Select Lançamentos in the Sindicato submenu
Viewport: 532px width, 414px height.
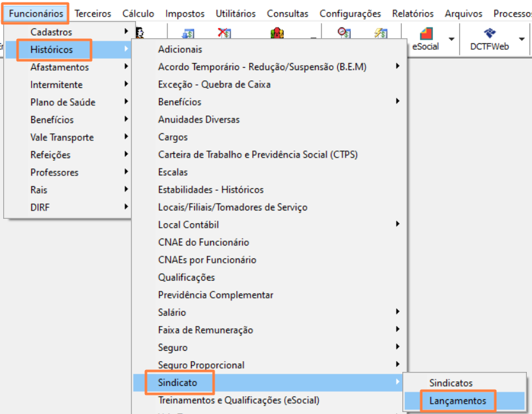tap(457, 401)
